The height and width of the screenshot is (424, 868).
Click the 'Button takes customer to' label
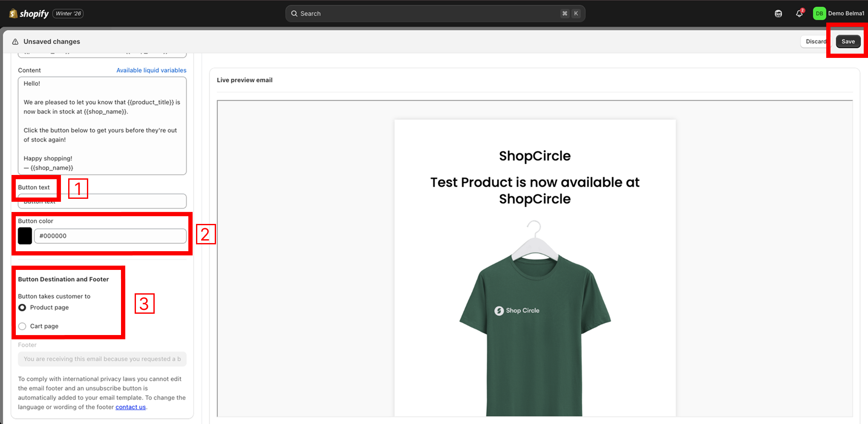click(54, 296)
